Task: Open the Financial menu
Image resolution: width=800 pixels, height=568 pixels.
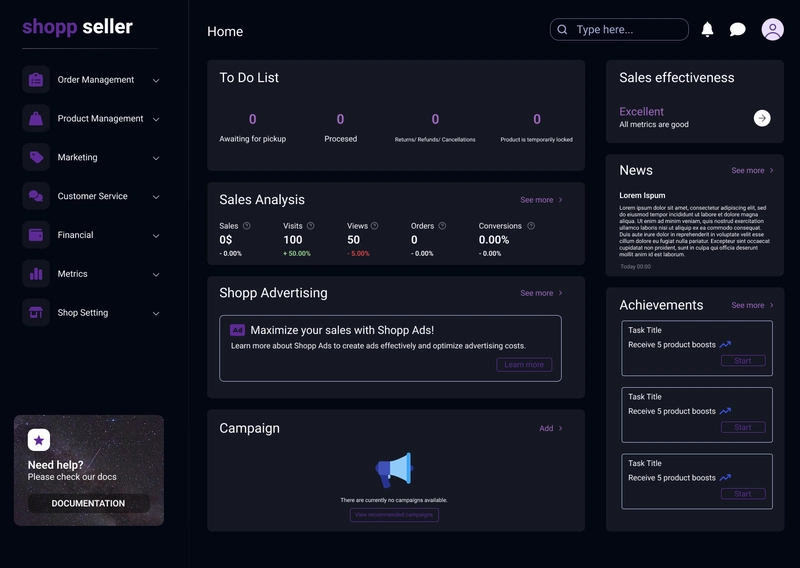Action: tap(91, 235)
